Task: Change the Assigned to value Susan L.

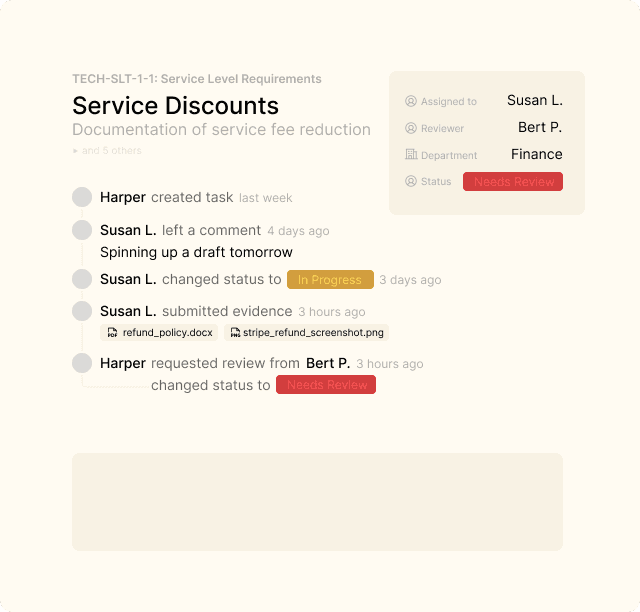Action: tap(534, 100)
